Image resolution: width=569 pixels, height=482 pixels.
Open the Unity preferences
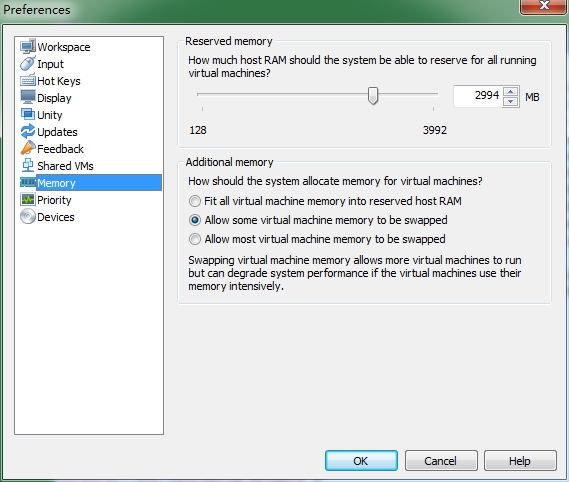[50, 115]
